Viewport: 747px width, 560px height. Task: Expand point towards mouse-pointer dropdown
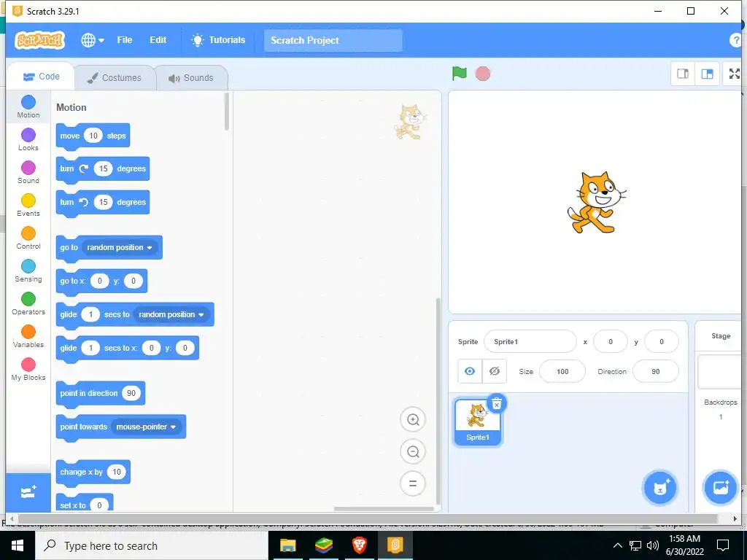point(146,427)
